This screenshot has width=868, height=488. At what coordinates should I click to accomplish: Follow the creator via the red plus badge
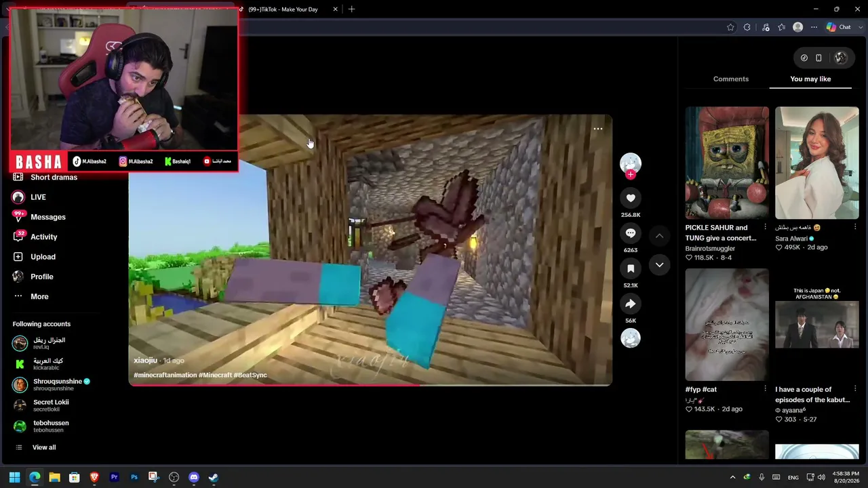click(x=631, y=175)
